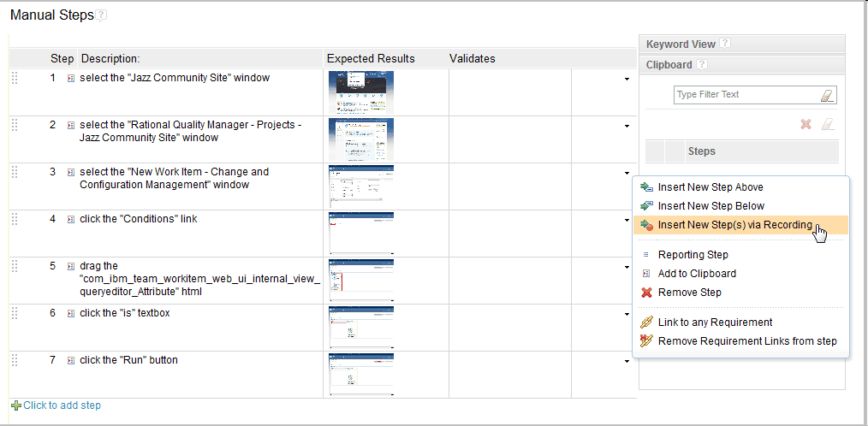868x426 pixels.
Task: Click the clear-all eraser icon in Clipboard toolbar
Action: 828,125
